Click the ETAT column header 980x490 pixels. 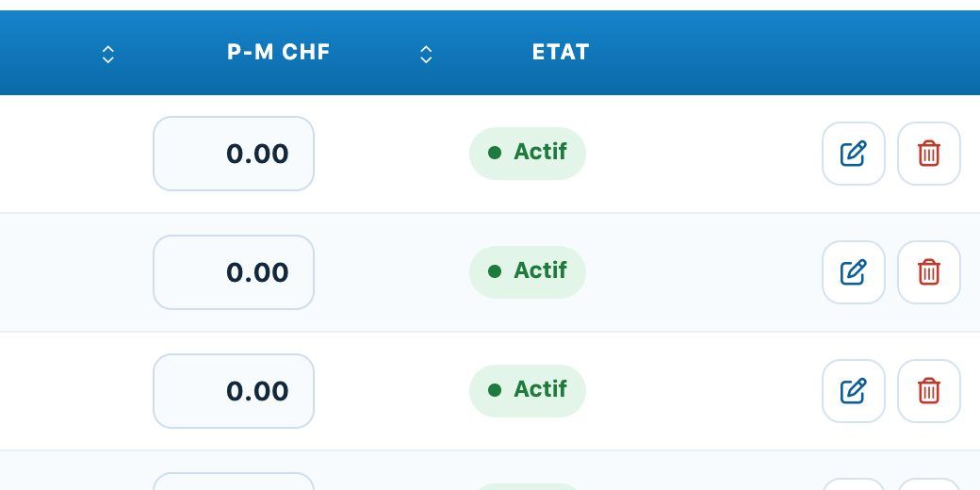(561, 53)
